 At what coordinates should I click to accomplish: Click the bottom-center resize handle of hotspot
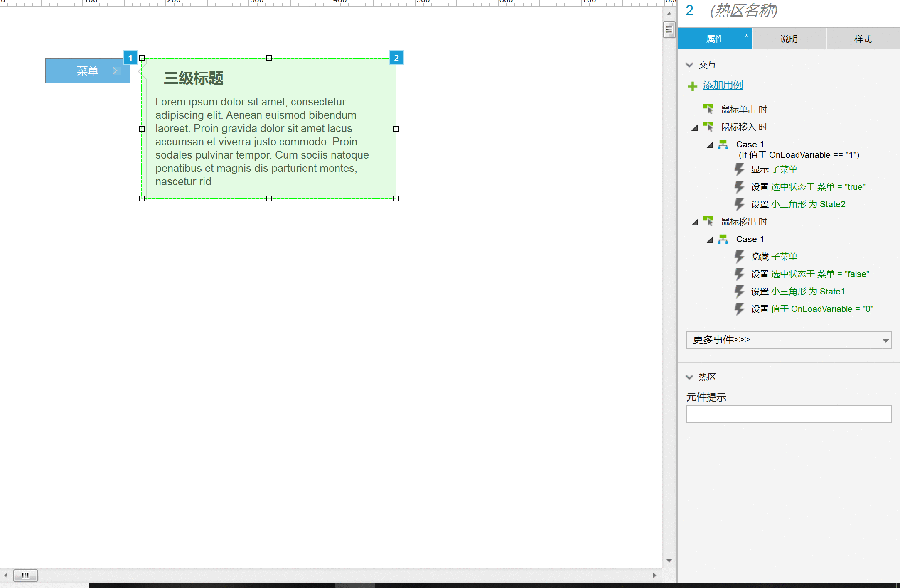click(x=269, y=198)
